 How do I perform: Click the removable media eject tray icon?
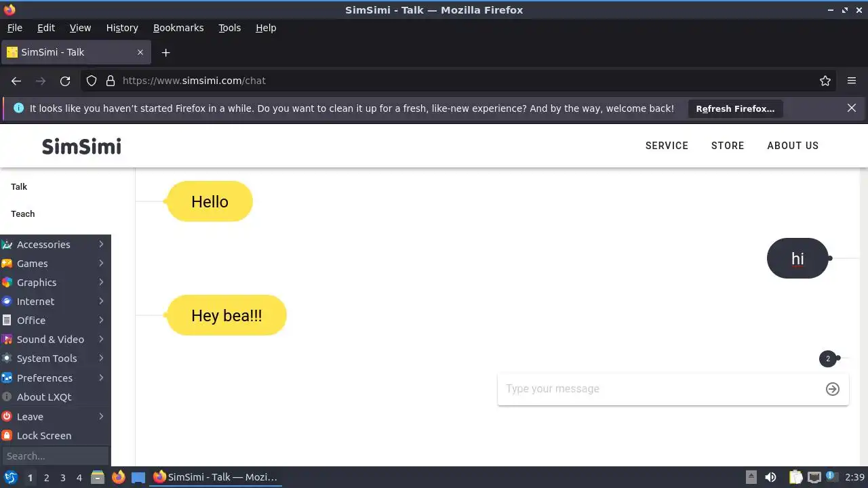751,477
